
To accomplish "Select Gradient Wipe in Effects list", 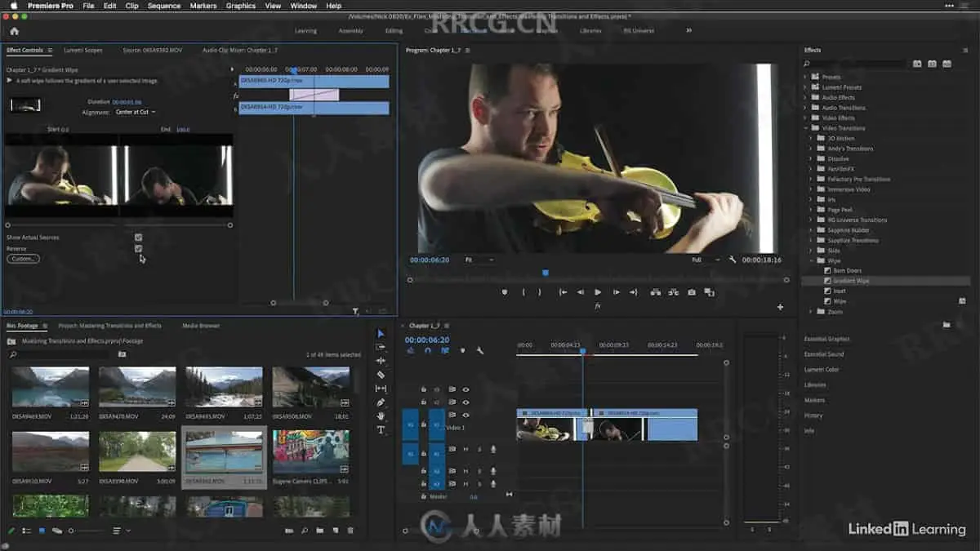I will 851,281.
